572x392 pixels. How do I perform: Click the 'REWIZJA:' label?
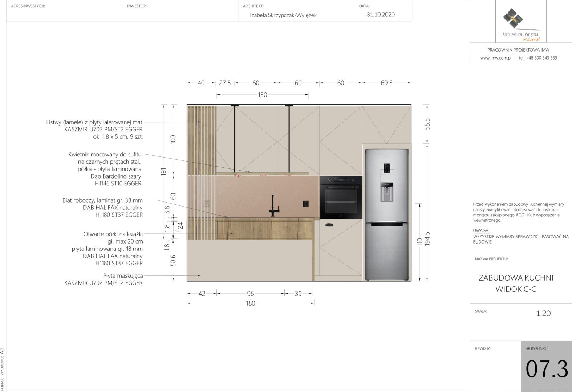coord(483,349)
